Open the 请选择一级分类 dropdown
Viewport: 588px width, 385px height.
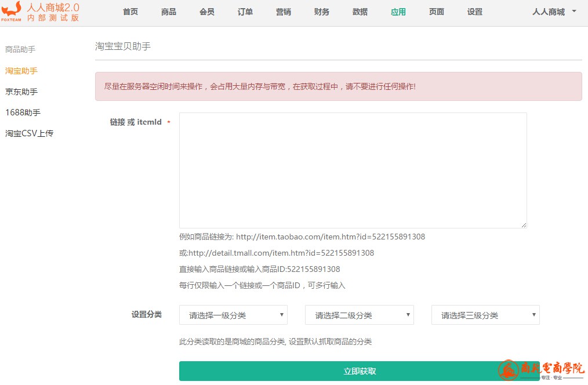coord(233,315)
